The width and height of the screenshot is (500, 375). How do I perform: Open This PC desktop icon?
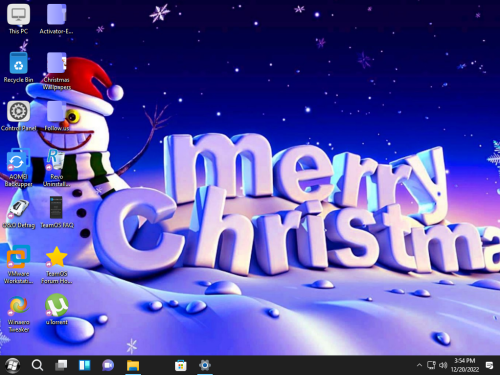(x=18, y=19)
